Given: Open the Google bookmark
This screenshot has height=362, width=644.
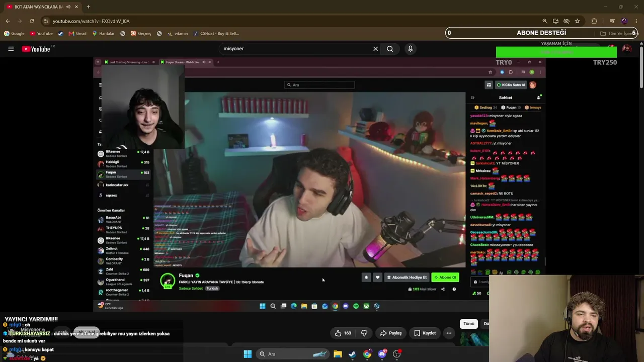Looking at the screenshot, I should pyautogui.click(x=14, y=34).
